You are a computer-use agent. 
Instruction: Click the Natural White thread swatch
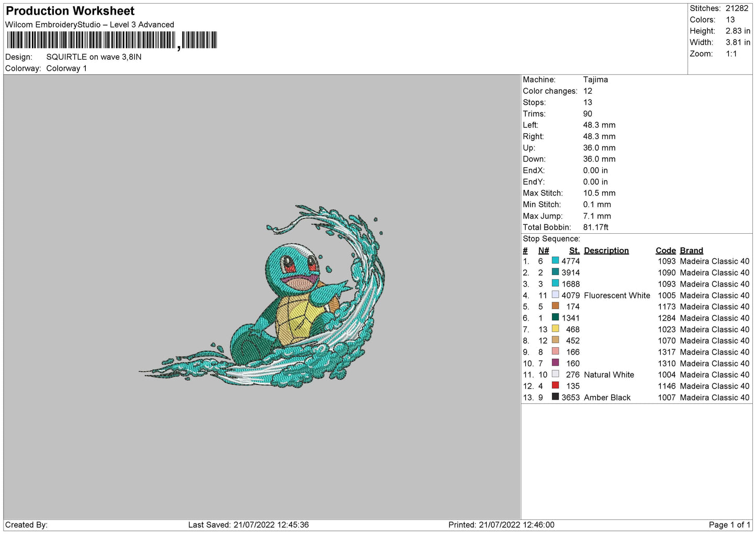coord(555,374)
